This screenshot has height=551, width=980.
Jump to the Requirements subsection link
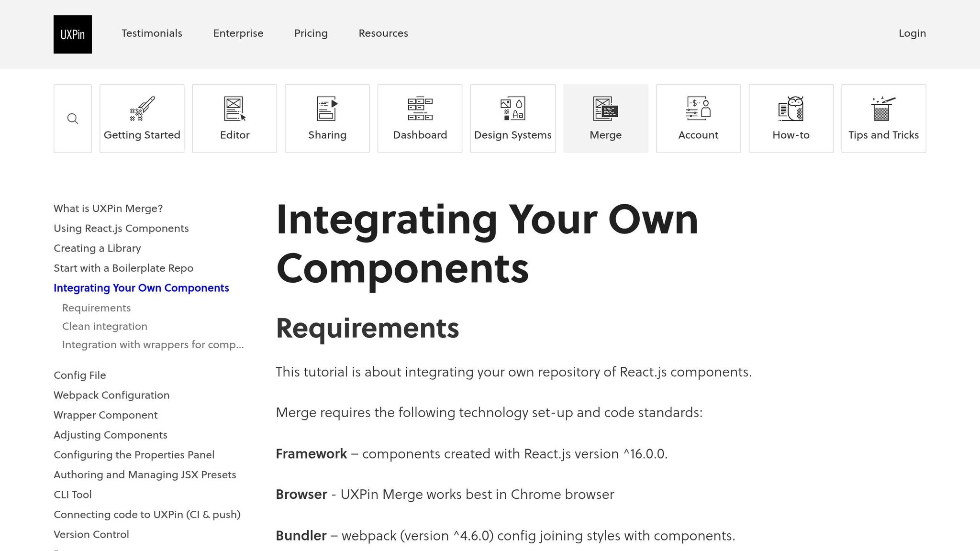click(x=96, y=308)
